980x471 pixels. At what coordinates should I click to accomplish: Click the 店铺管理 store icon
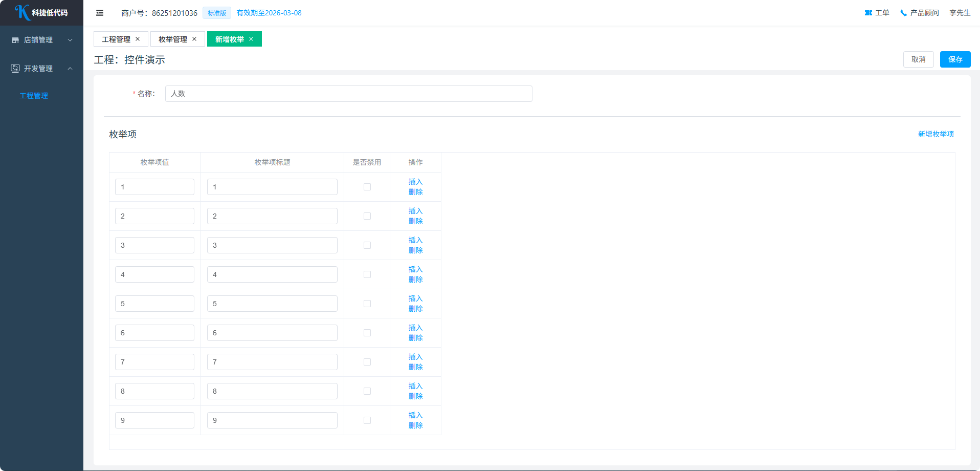[15, 40]
